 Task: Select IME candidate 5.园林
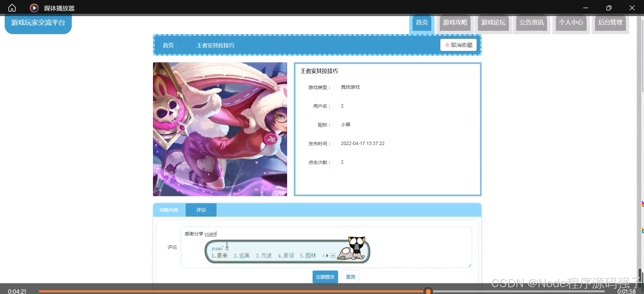click(308, 255)
